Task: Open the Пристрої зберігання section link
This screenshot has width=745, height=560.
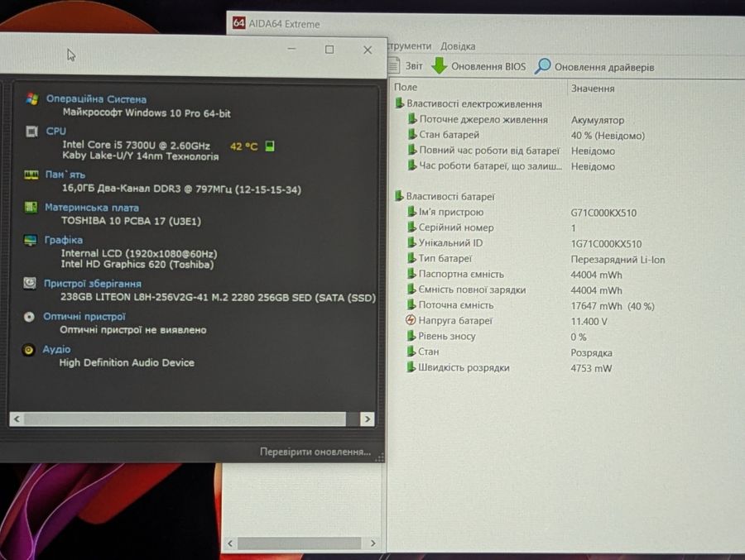Action: coord(92,284)
